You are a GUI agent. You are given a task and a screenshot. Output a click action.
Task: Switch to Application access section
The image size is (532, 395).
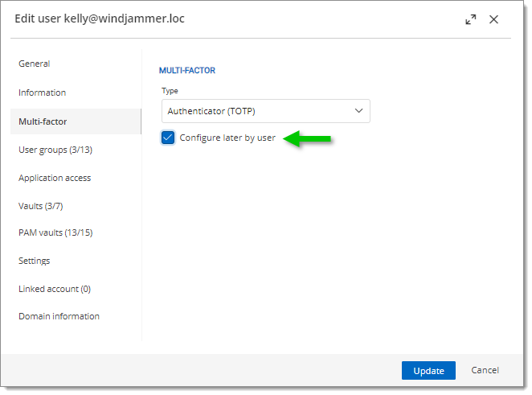[55, 178]
